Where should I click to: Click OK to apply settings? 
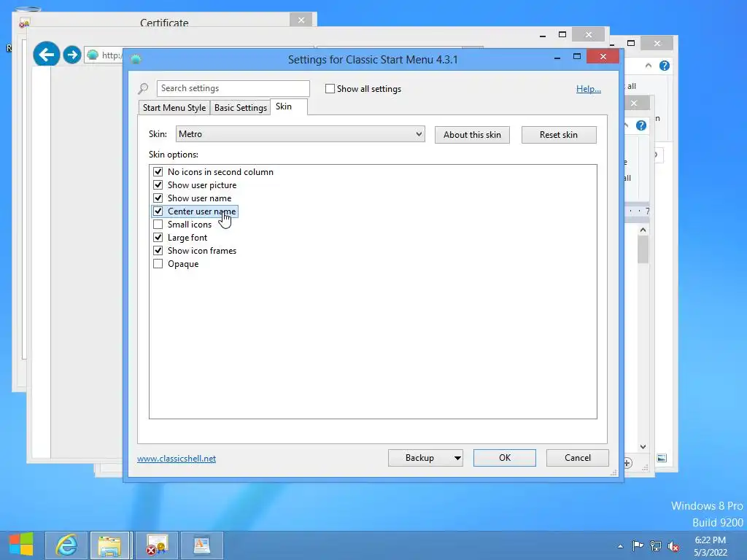pos(505,458)
